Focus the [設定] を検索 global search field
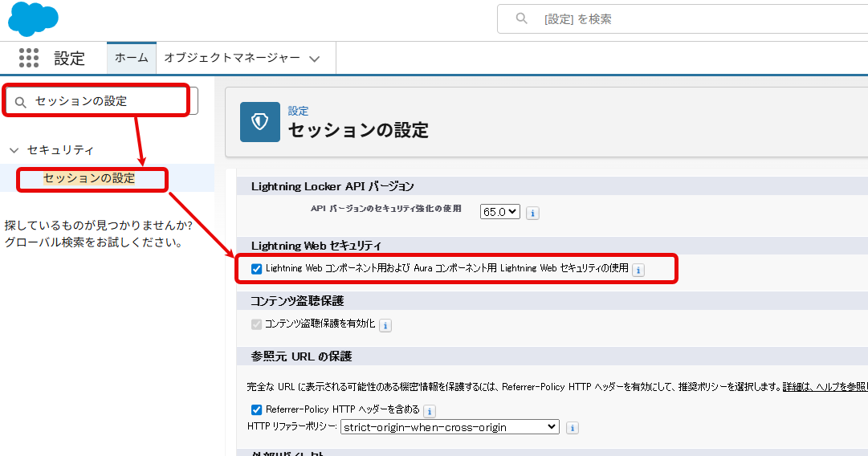Viewport: 868px width, 456px height. click(x=683, y=18)
